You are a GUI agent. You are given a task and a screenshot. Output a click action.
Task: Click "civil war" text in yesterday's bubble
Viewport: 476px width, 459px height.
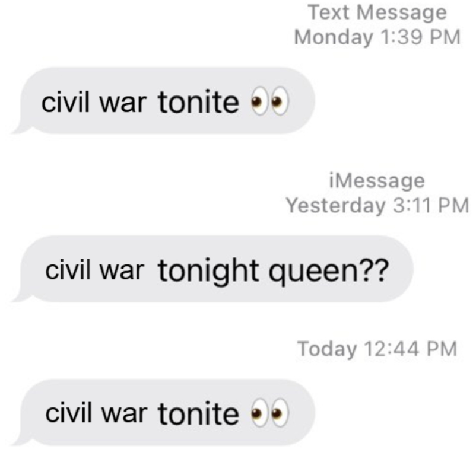click(95, 270)
